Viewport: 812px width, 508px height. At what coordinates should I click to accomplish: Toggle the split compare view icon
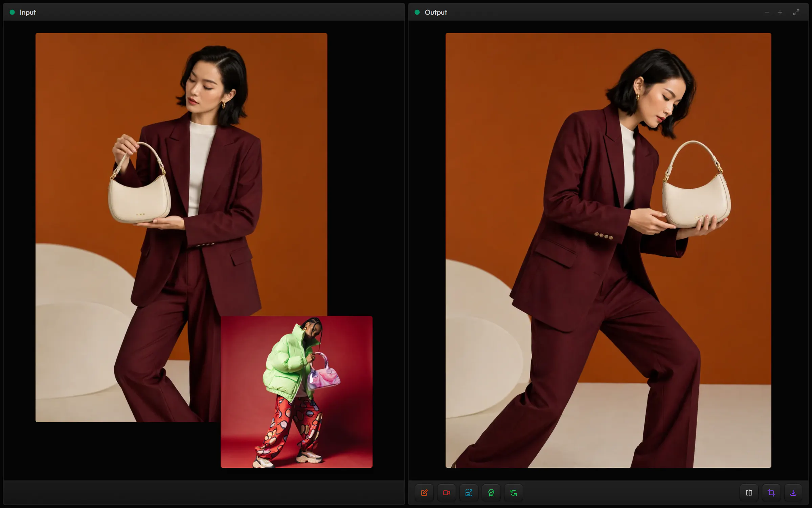coord(749,493)
